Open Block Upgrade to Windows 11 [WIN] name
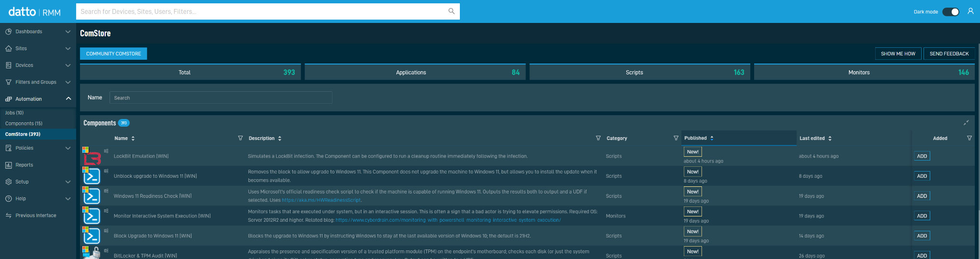 coord(153,236)
